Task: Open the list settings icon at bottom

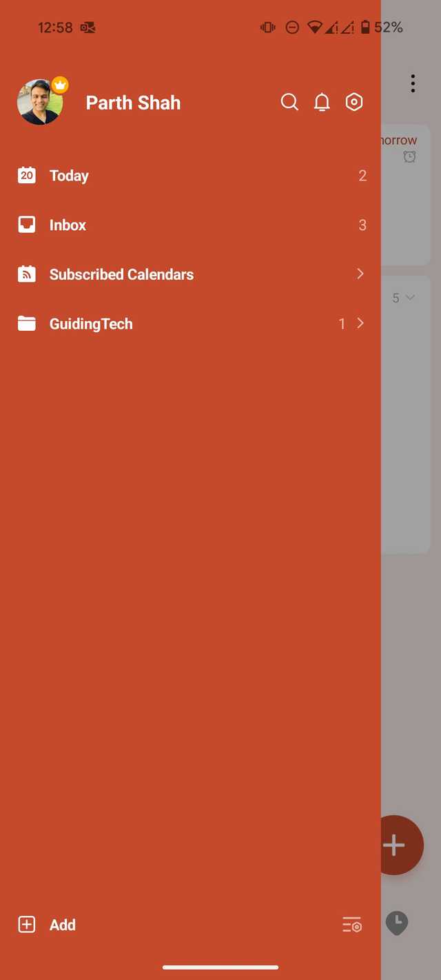Action: [x=352, y=925]
